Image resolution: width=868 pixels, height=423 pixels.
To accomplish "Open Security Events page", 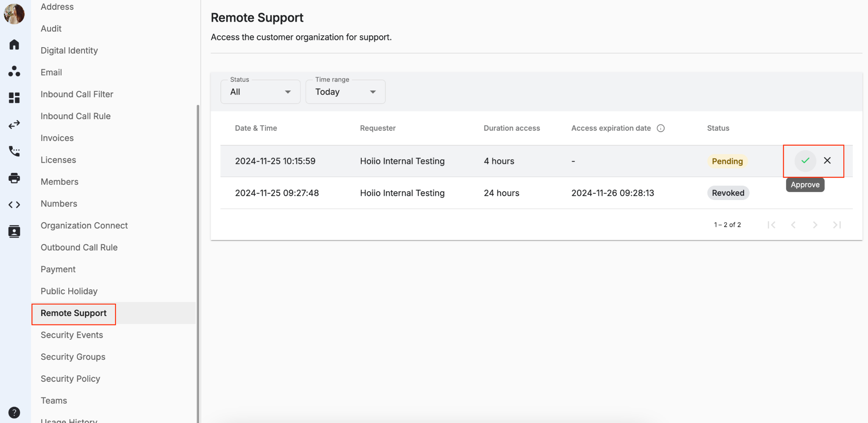I will pyautogui.click(x=72, y=335).
